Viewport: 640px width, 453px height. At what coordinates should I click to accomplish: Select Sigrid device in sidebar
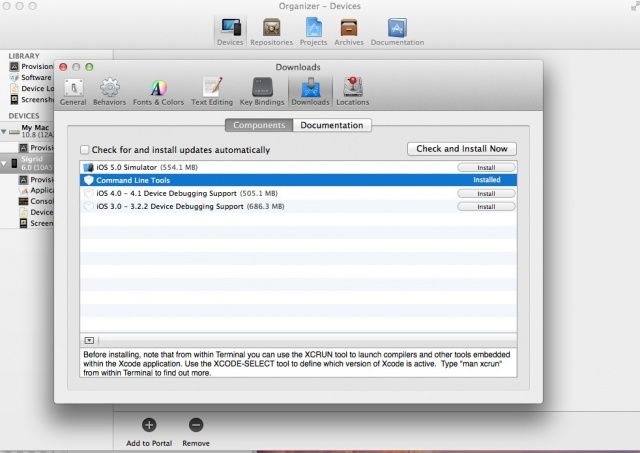click(27, 163)
